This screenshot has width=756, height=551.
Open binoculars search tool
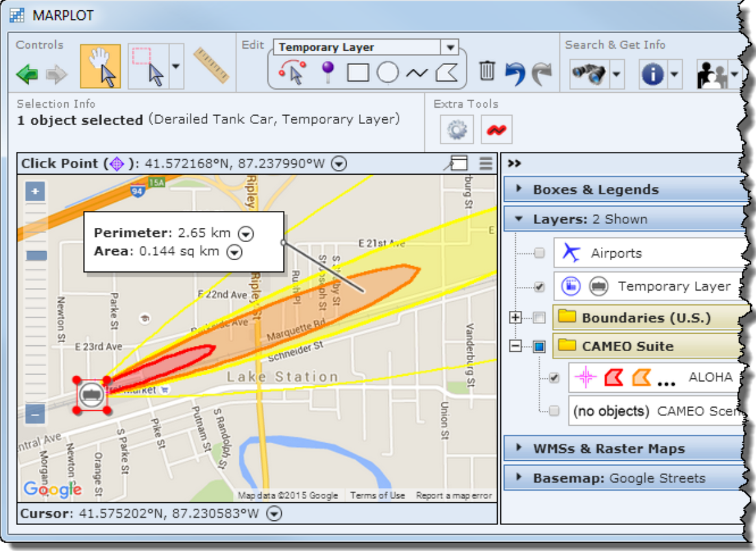tap(589, 75)
